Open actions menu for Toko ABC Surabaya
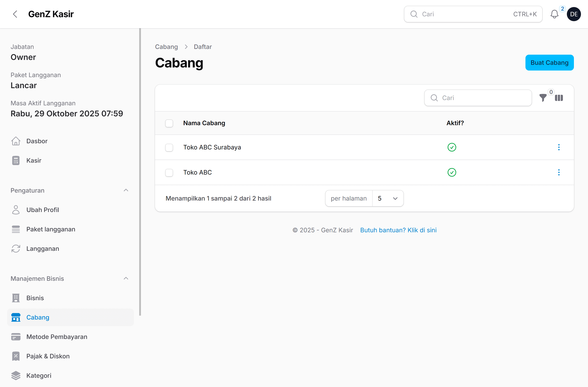 coord(558,147)
